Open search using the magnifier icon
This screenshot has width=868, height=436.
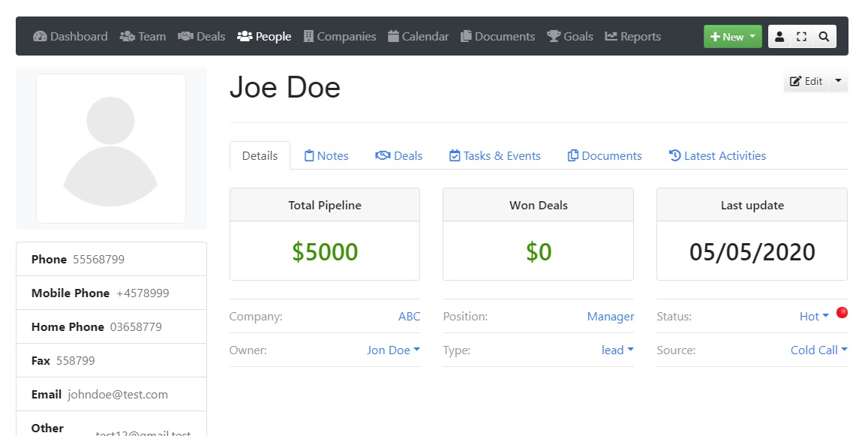pyautogui.click(x=824, y=35)
